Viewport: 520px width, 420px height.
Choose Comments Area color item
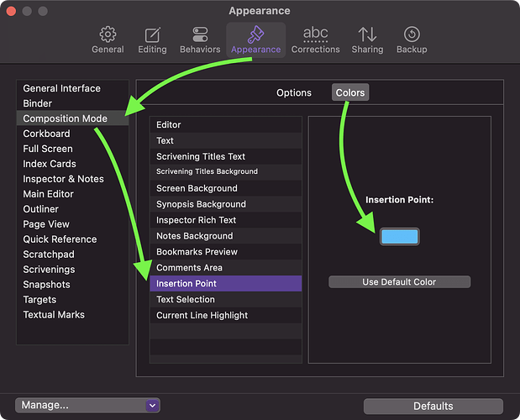(x=226, y=268)
